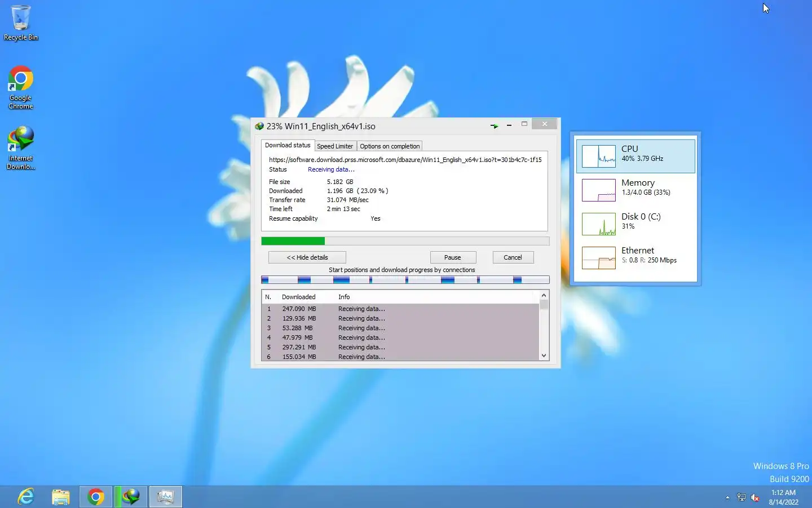Click the 'Receiving data...' status value

click(331, 169)
